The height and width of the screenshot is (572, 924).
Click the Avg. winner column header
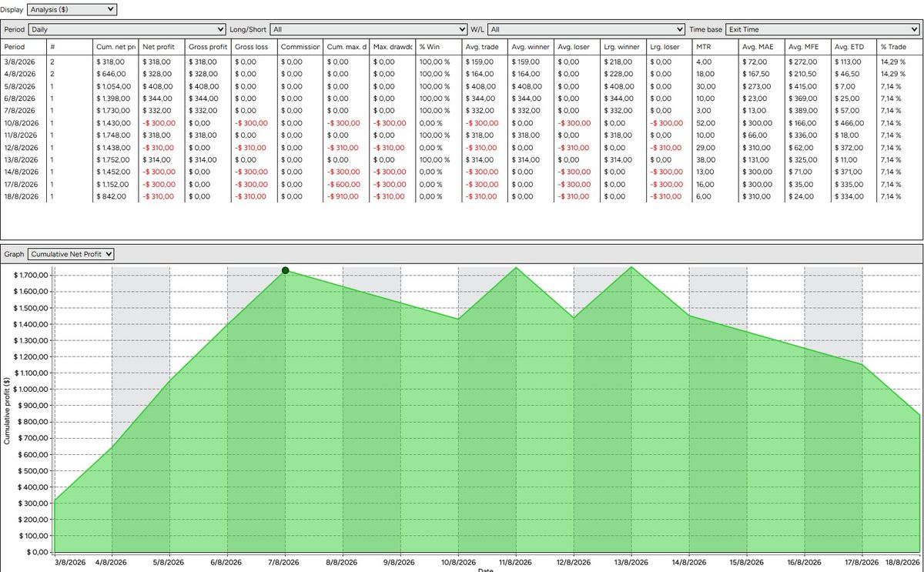(x=531, y=47)
